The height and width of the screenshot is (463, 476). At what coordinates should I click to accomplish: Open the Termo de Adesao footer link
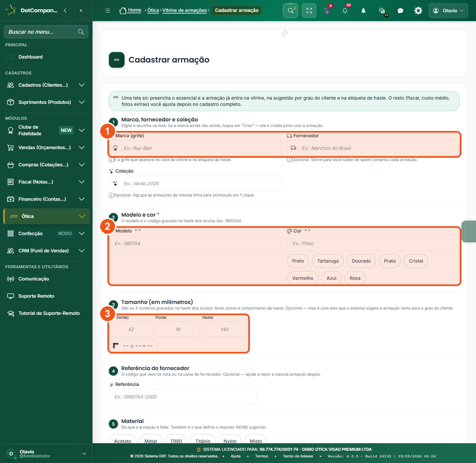(298, 456)
